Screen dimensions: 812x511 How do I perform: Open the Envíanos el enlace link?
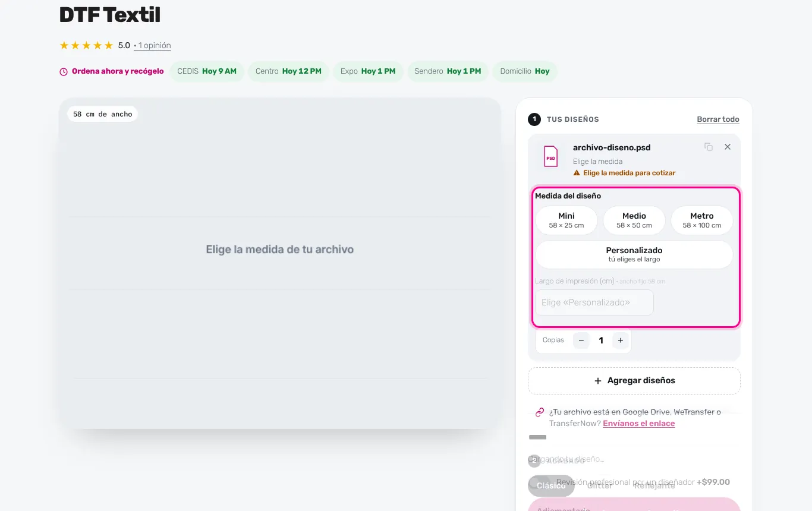pos(639,424)
